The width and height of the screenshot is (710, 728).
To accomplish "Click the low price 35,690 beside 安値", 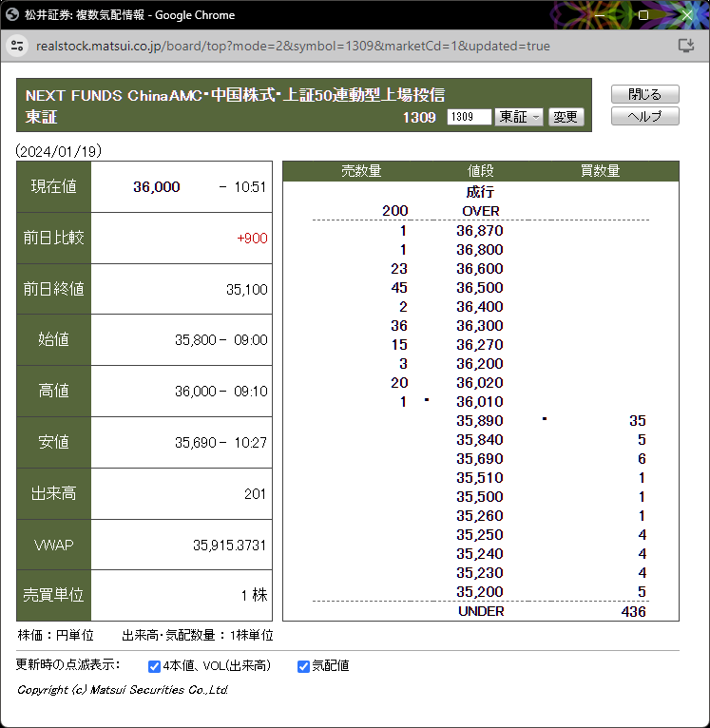I will coord(196,443).
